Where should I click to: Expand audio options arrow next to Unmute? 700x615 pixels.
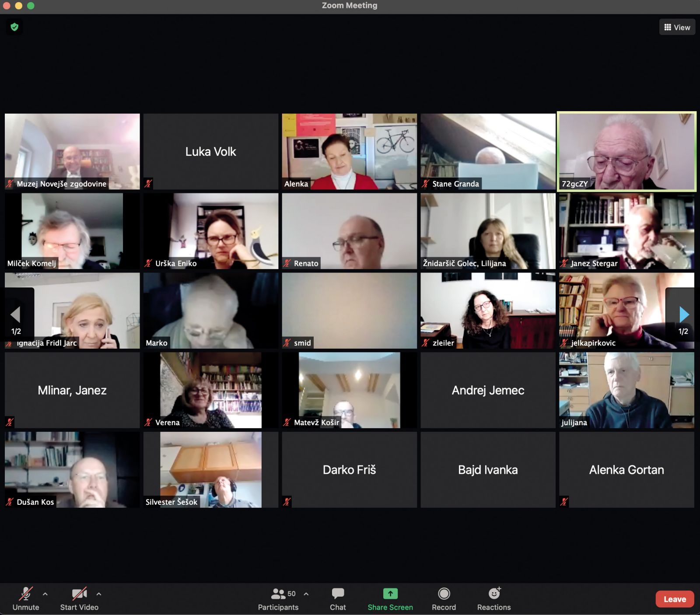point(45,594)
